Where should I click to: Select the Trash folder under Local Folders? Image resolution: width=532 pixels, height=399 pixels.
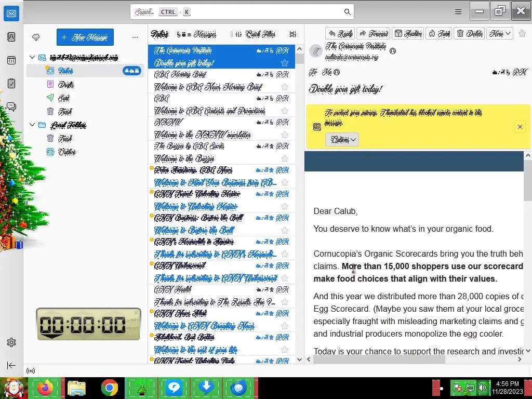(x=86, y=138)
